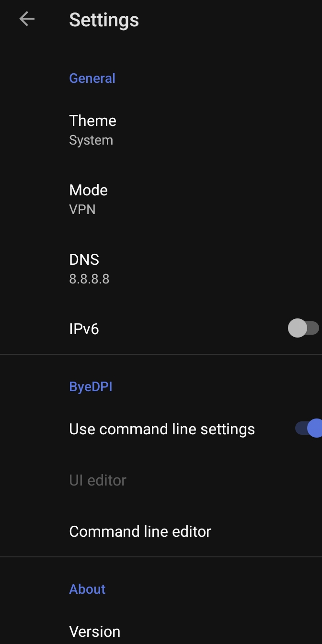
Task: Open the DNS setting
Action: click(161, 269)
